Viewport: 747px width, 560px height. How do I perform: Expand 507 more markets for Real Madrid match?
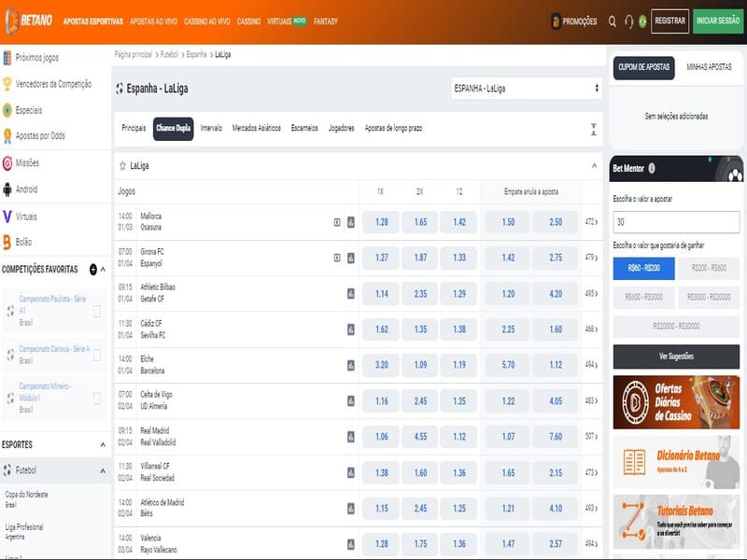[591, 437]
